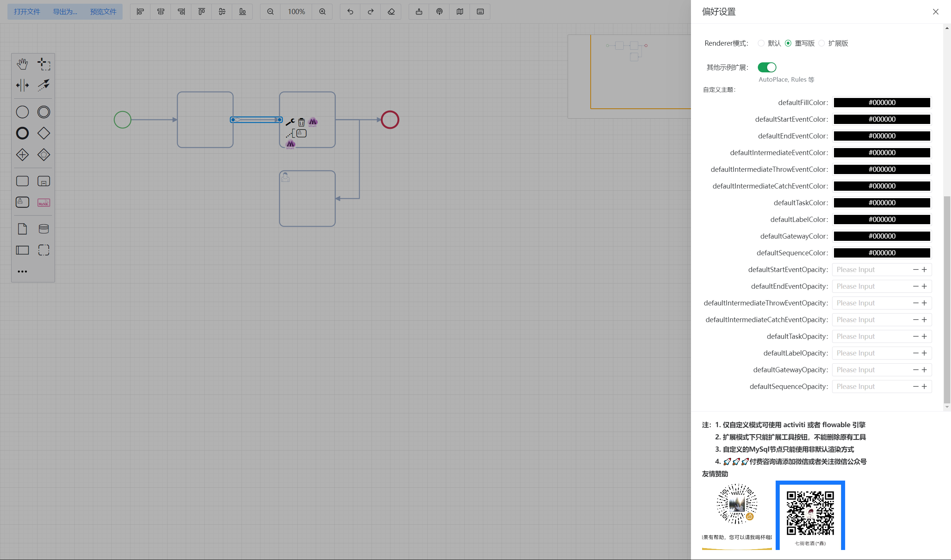The height and width of the screenshot is (560, 951).
Task: Activate the lasso selection tool
Action: 43,64
